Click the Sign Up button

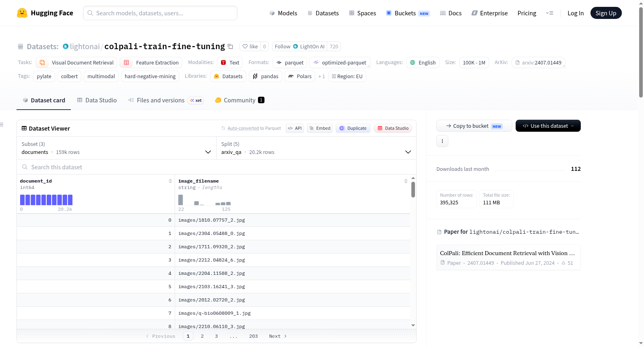[x=606, y=13]
